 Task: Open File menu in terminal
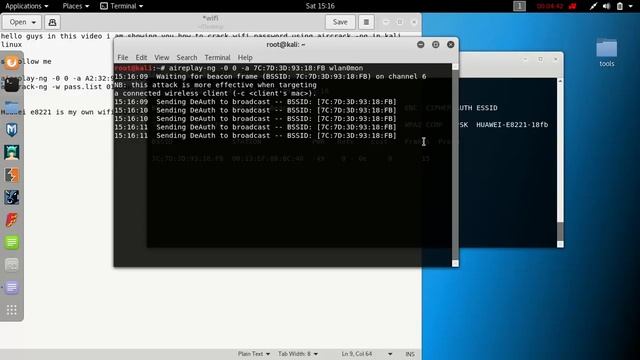click(x=122, y=58)
